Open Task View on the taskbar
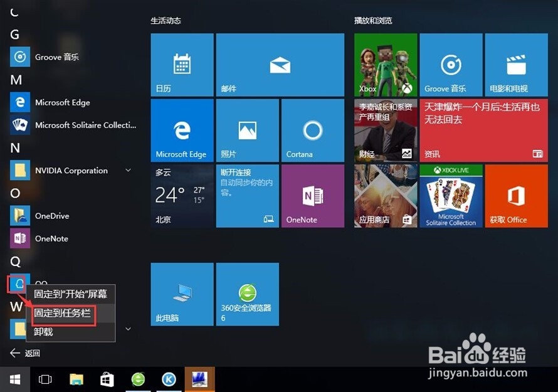This screenshot has width=558, height=392. [45, 379]
